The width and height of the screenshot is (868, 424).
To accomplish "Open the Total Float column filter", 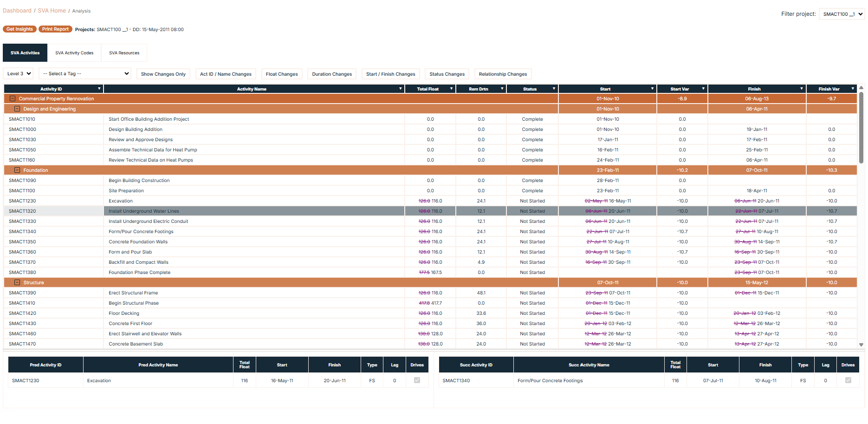I will pyautogui.click(x=451, y=89).
